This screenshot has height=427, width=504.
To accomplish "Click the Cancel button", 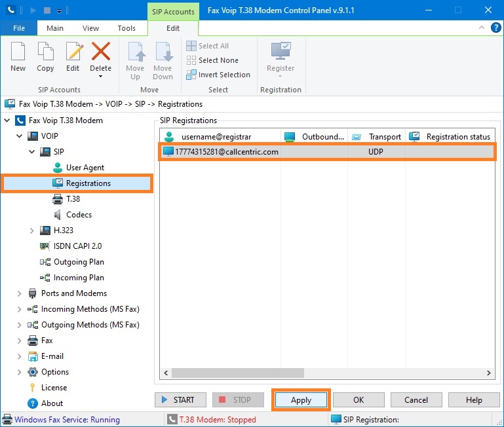I will pyautogui.click(x=416, y=400).
